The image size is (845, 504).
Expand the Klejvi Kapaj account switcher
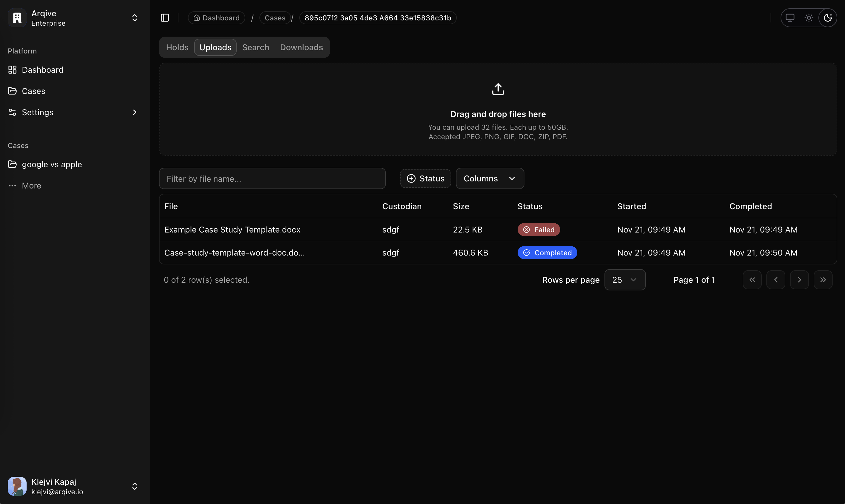(134, 486)
